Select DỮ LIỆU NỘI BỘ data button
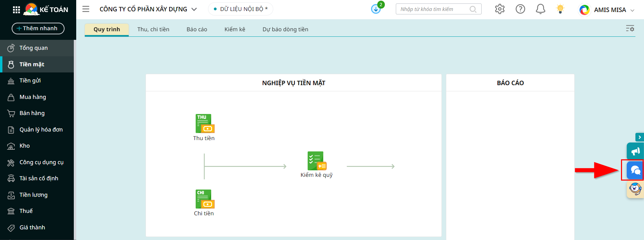 (241, 9)
